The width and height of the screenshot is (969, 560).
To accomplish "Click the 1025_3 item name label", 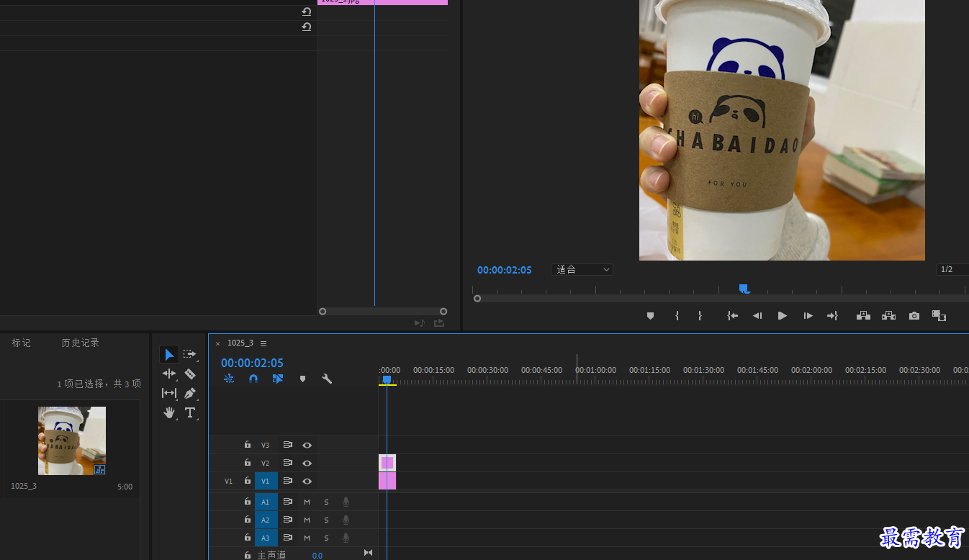I will (24, 486).
